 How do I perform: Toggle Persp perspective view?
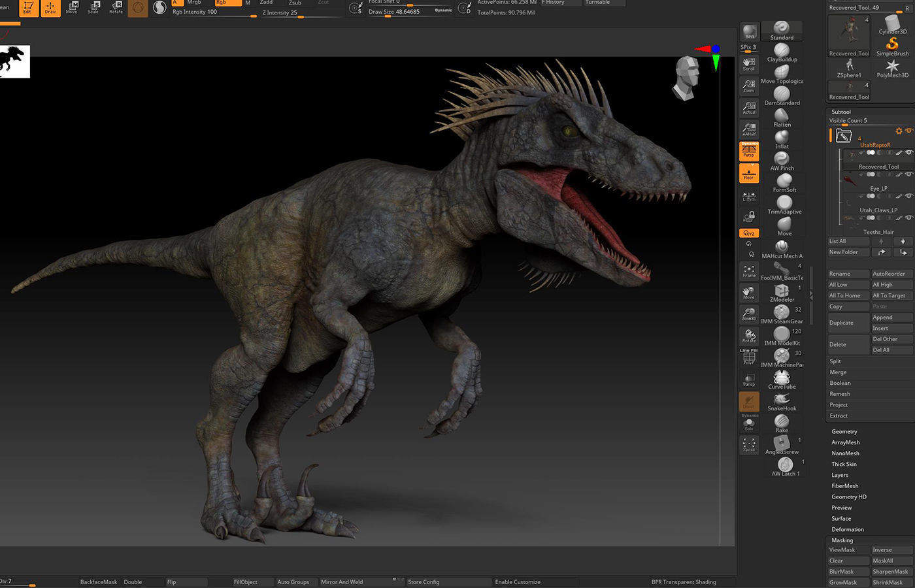coord(749,151)
